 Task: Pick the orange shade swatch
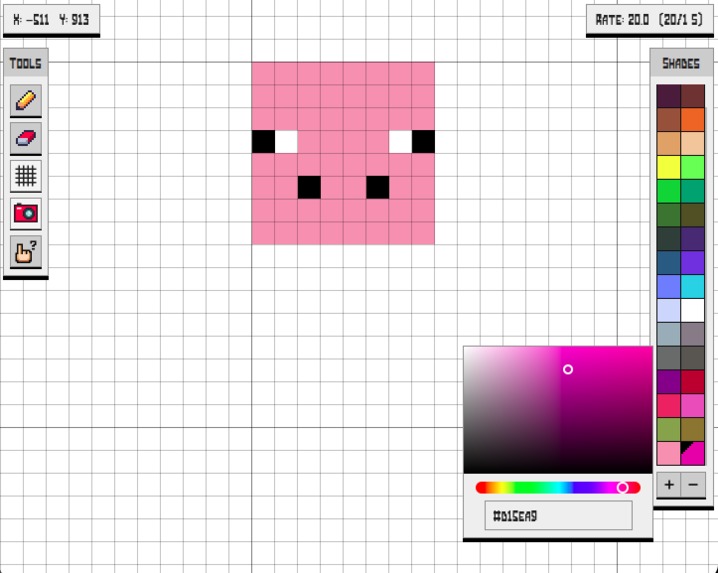coord(693,120)
